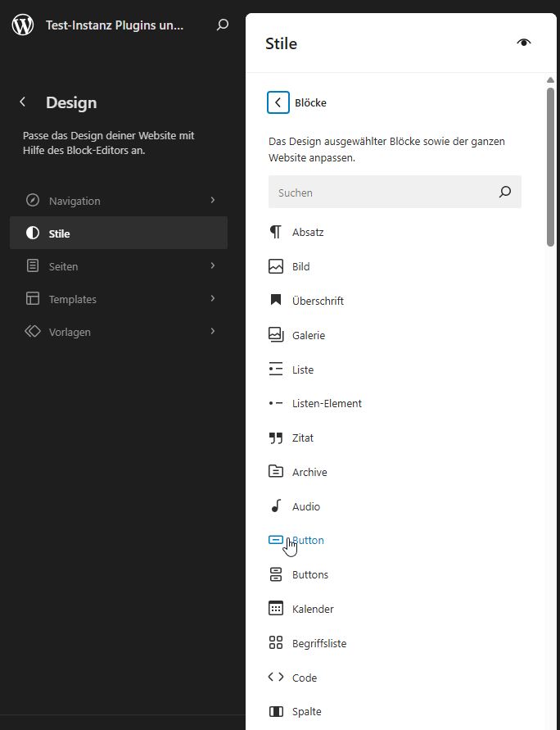Click the half-circle Stile icon
560x730 pixels.
[33, 234]
